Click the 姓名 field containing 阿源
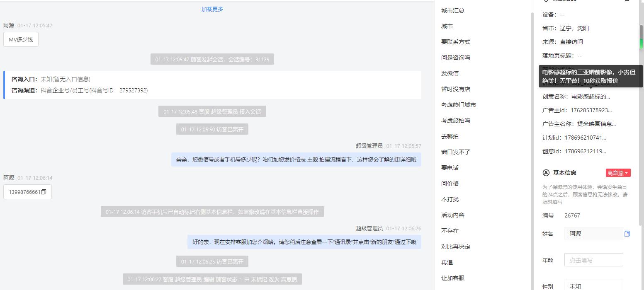 click(593, 234)
